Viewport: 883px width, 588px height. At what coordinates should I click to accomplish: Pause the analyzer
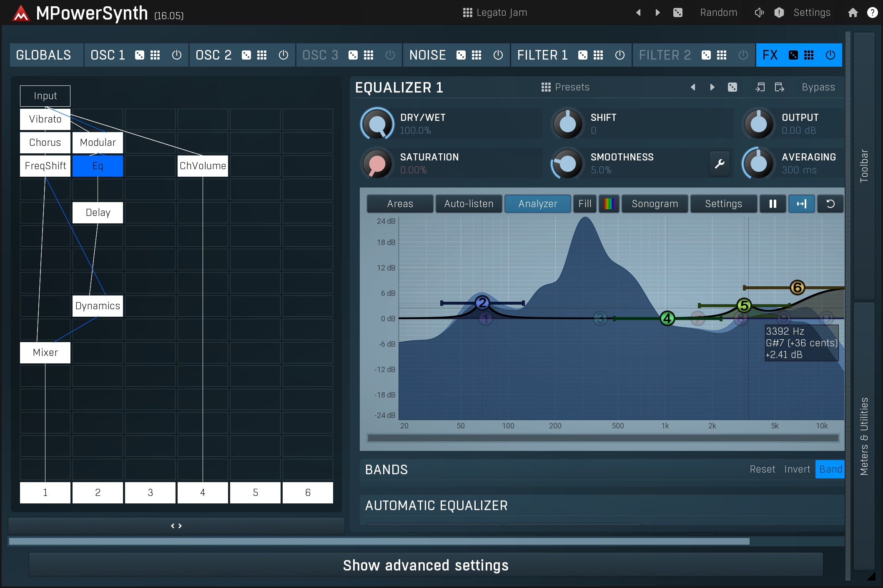click(x=773, y=204)
